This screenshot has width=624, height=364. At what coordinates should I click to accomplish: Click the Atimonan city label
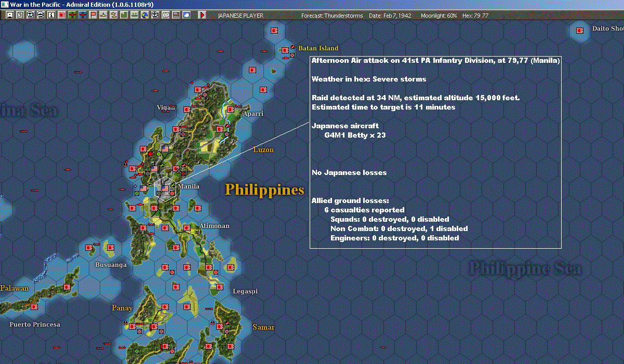click(x=214, y=226)
